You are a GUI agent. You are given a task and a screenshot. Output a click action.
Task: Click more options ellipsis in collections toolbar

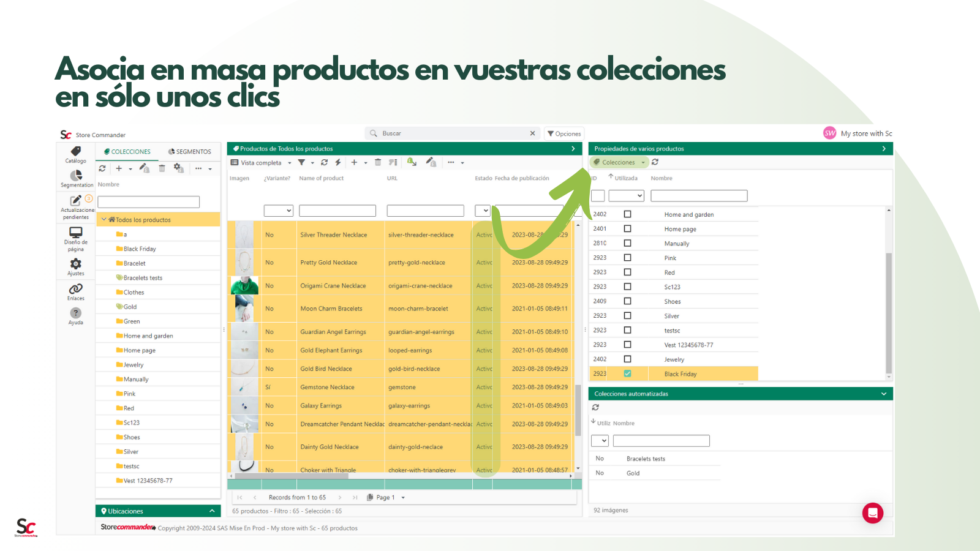coord(198,168)
